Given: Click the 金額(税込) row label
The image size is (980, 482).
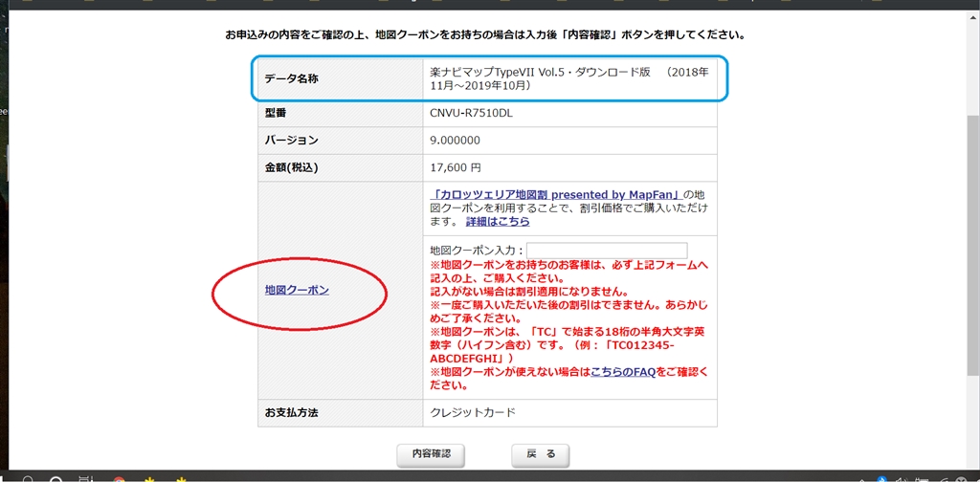Looking at the screenshot, I should point(292,168).
